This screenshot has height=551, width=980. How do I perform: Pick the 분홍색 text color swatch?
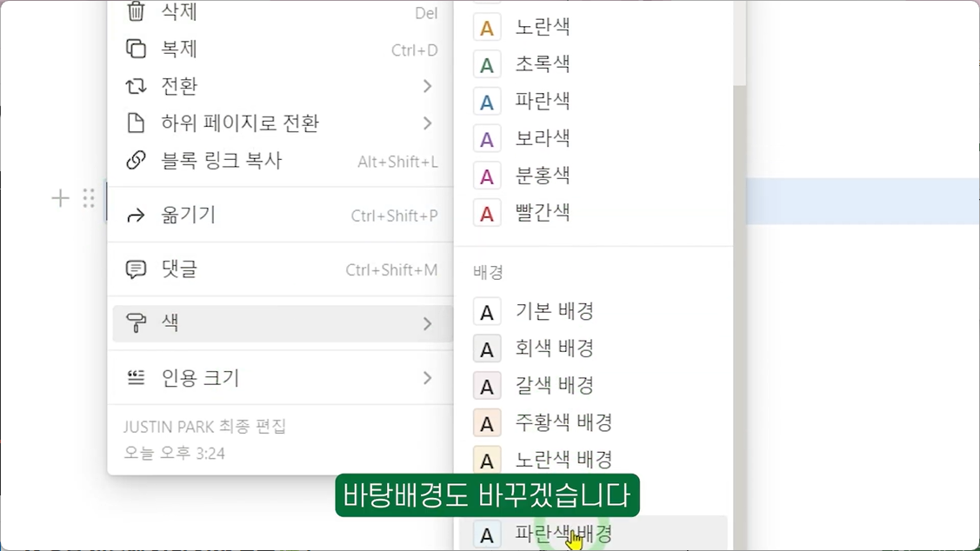click(x=487, y=176)
